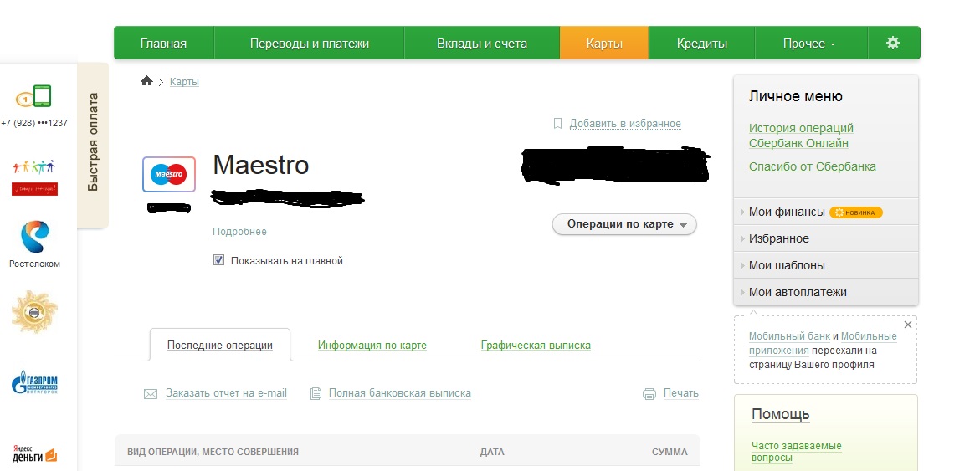Click the Быстрая оплата side panel tab
The height and width of the screenshot is (471, 980).
click(x=93, y=142)
